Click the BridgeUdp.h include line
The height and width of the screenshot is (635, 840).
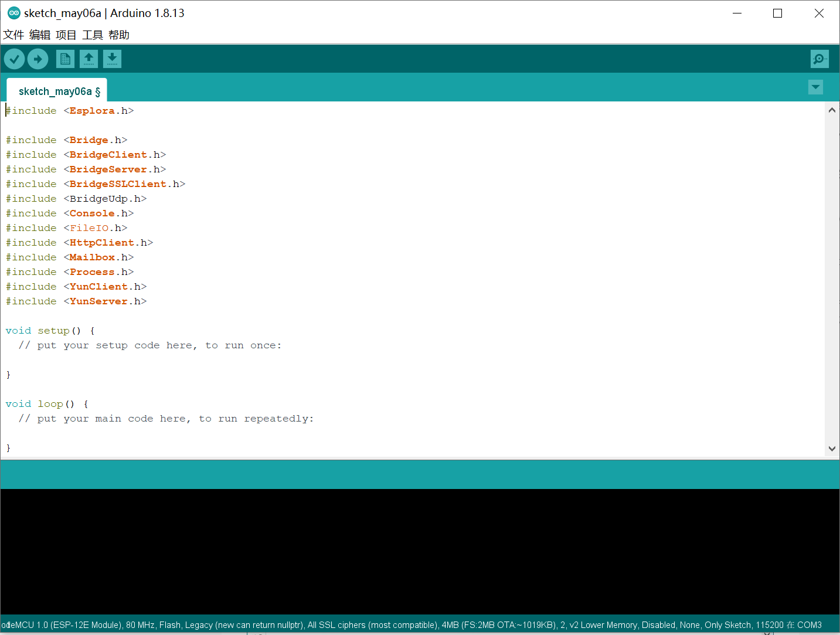pyautogui.click(x=76, y=199)
